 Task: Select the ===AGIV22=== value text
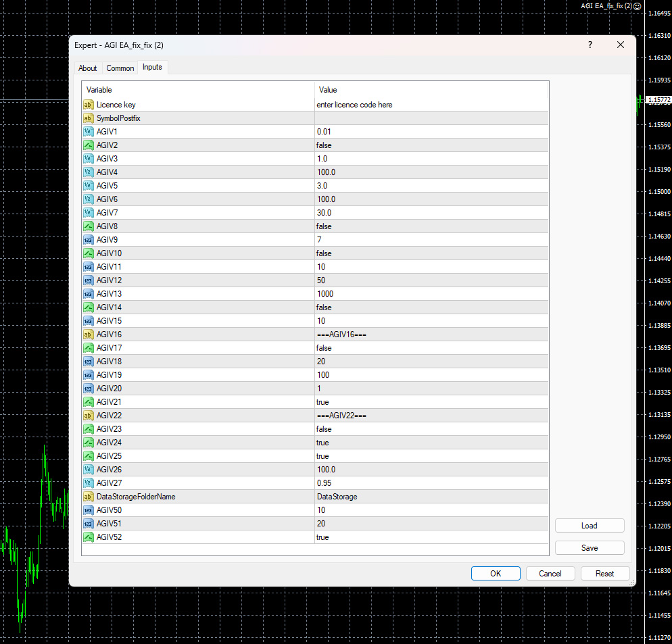coord(341,416)
